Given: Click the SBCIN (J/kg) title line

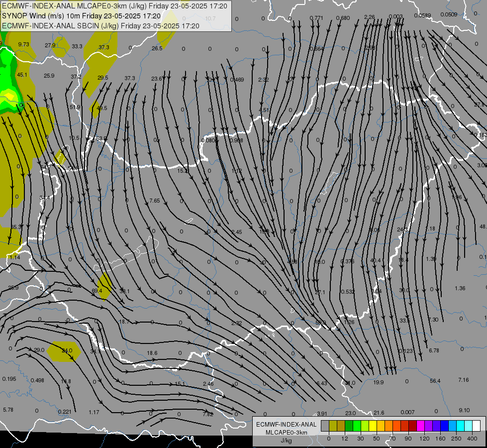Looking at the screenshot, I should [x=100, y=26].
